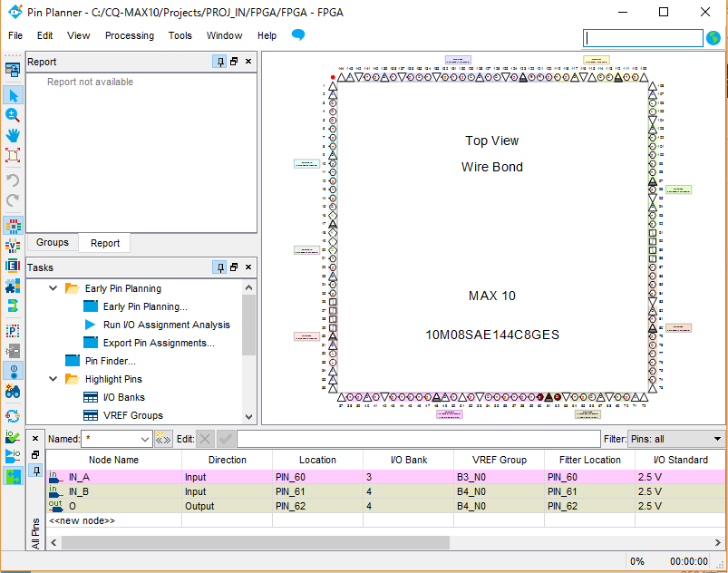
Task: Click the search box in the menu bar
Action: point(643,38)
